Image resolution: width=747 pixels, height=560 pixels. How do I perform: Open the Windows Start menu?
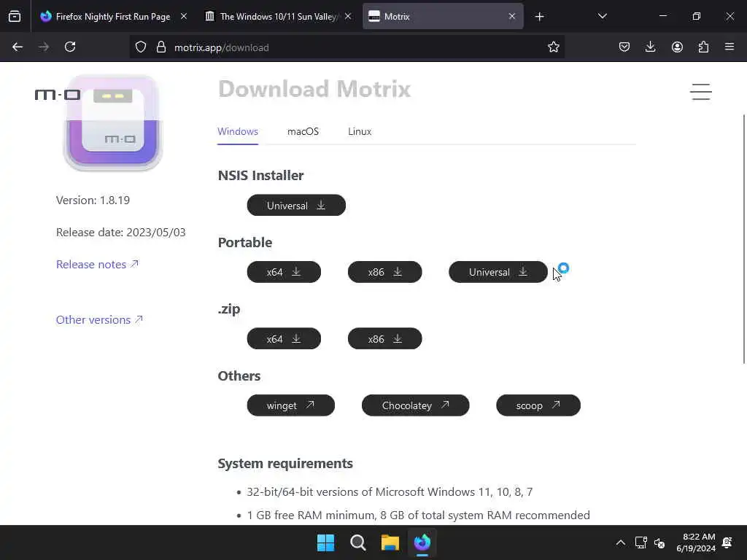326,542
